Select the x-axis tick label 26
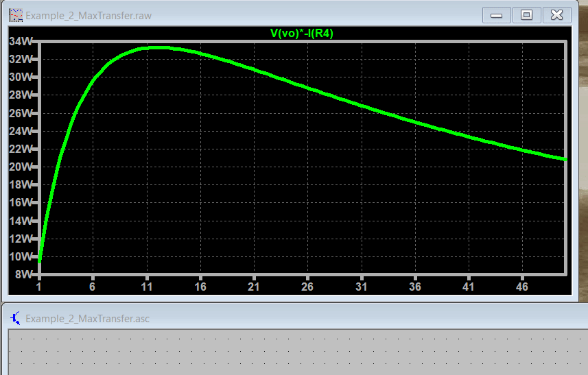588x375 pixels. point(307,286)
